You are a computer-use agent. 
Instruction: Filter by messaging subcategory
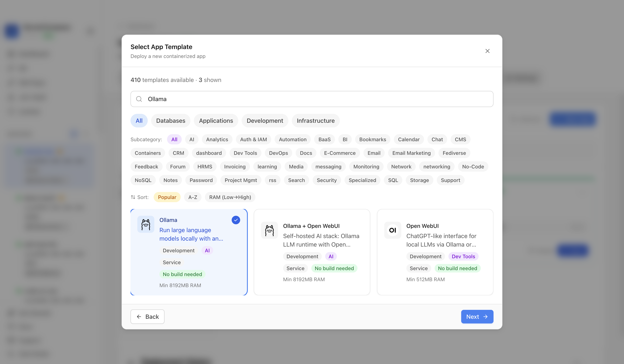[328, 167]
